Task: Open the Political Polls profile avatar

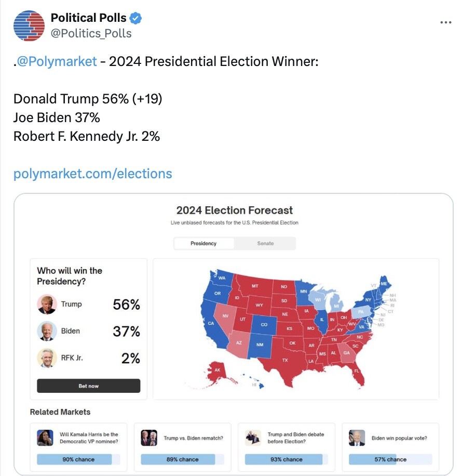Action: tap(29, 26)
